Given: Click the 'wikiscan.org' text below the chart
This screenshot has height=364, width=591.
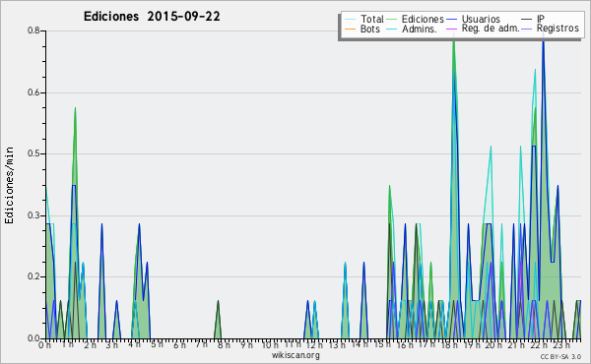Looking at the screenshot, I should pyautogui.click(x=295, y=355).
